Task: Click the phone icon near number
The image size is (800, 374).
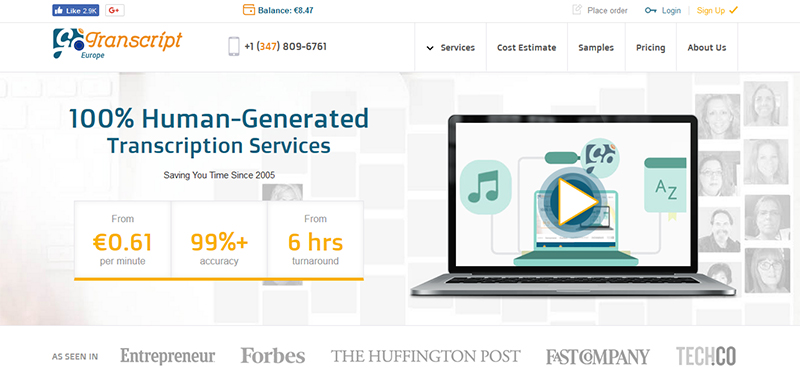Action: 234,46
